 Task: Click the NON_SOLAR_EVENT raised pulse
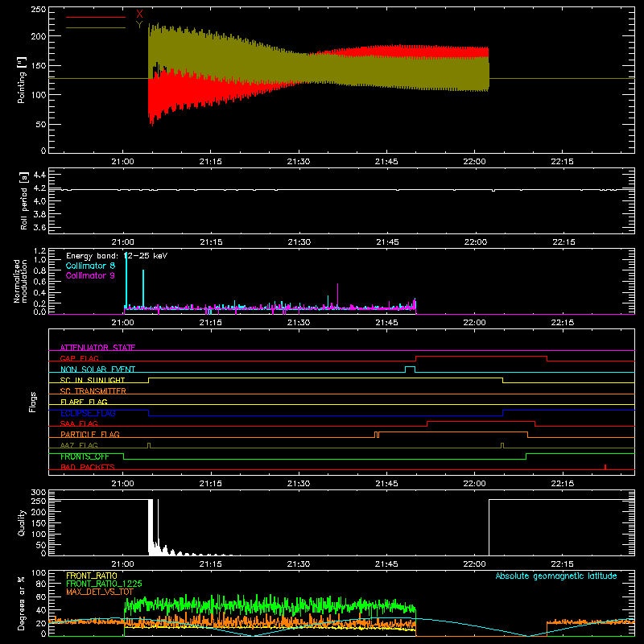tap(410, 369)
